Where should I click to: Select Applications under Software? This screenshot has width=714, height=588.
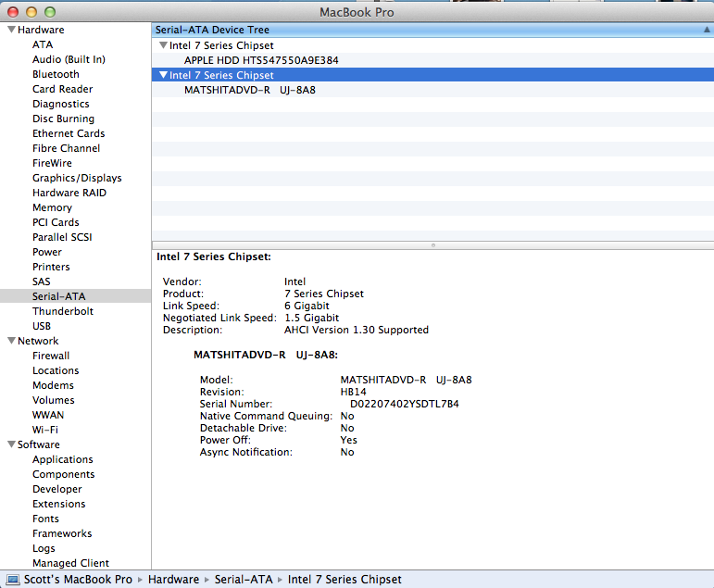[62, 459]
